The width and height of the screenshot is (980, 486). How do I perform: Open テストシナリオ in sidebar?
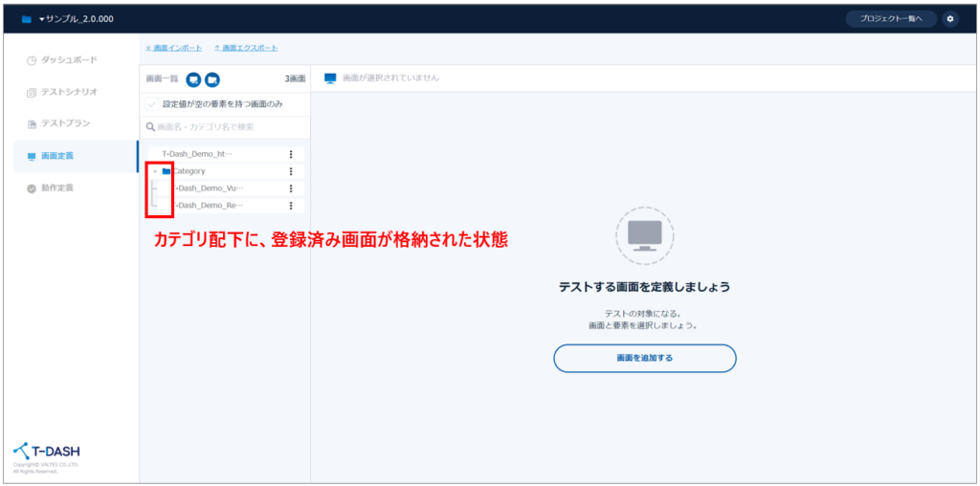point(67,92)
